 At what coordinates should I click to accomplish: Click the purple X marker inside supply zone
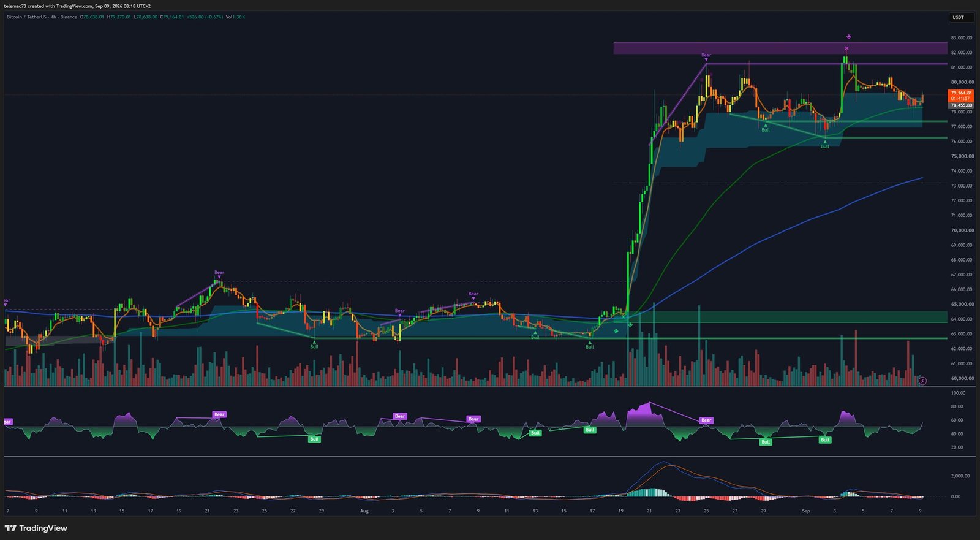tap(846, 48)
